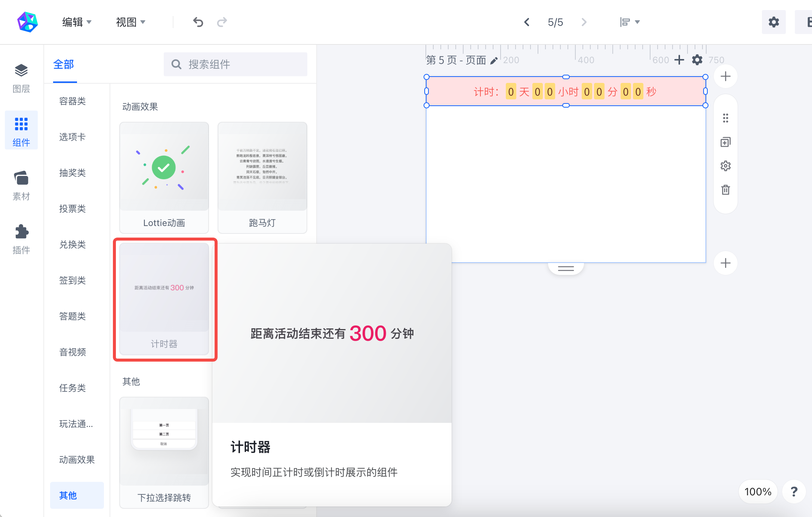Open the 素材 materials panel
Image resolution: width=812 pixels, height=517 pixels.
tap(21, 186)
